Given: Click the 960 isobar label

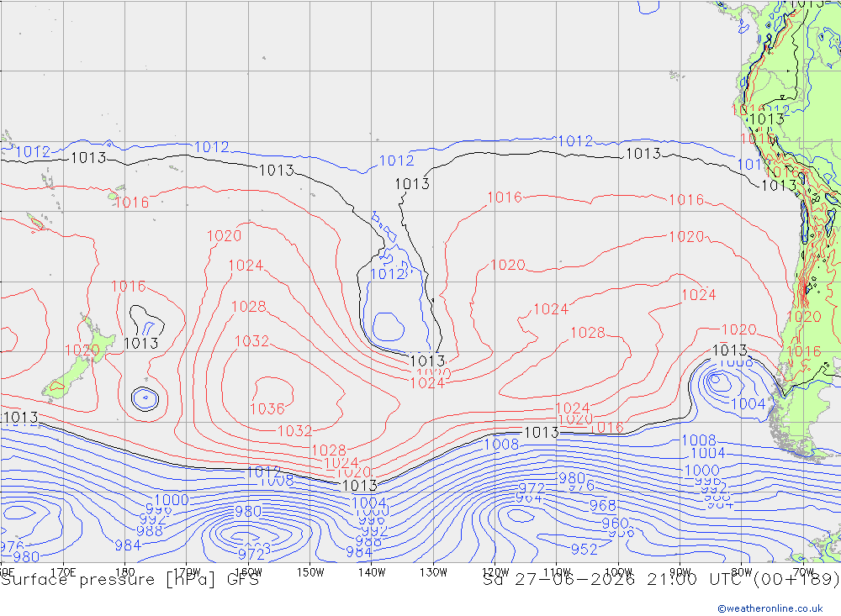Looking at the screenshot, I should pyautogui.click(x=615, y=523).
